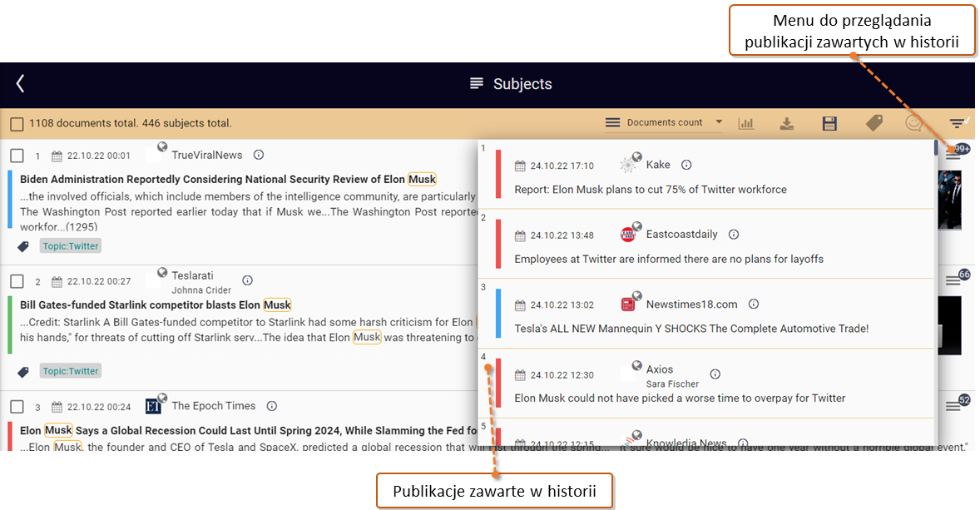Click the Newstimes18.com source logo
This screenshot has height=510, width=980.
click(629, 304)
